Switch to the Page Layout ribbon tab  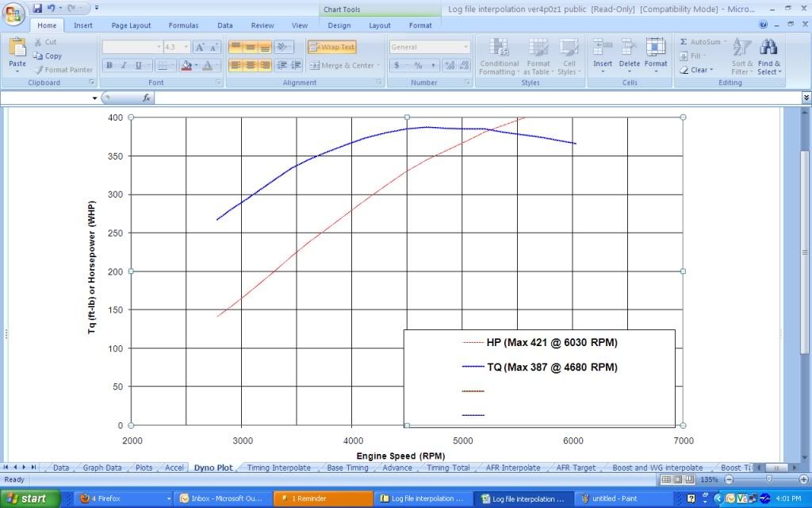click(131, 25)
